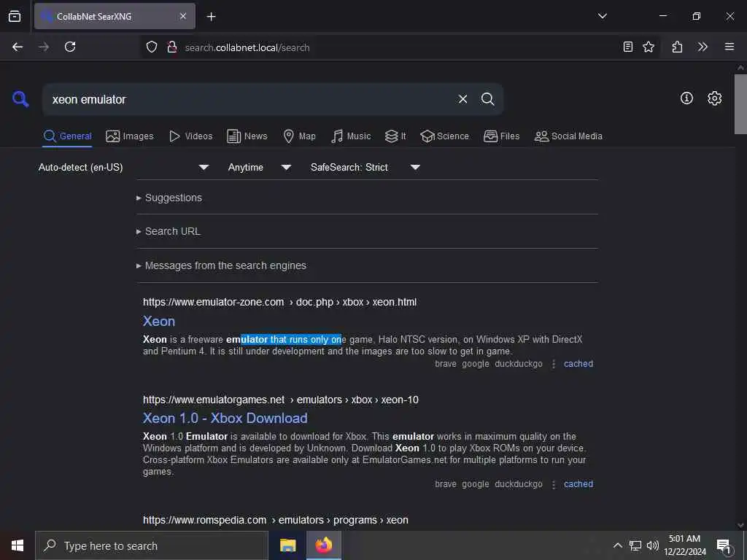Clear the search query with X

[462, 99]
